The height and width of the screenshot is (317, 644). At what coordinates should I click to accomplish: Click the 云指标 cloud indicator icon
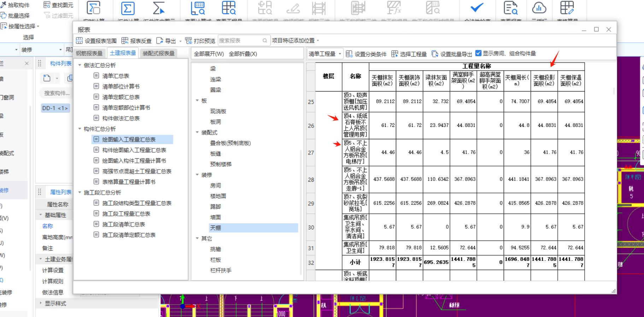(539, 8)
